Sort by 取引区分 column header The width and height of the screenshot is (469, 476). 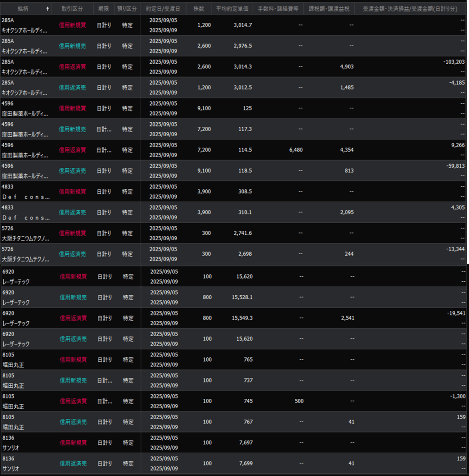coord(72,9)
